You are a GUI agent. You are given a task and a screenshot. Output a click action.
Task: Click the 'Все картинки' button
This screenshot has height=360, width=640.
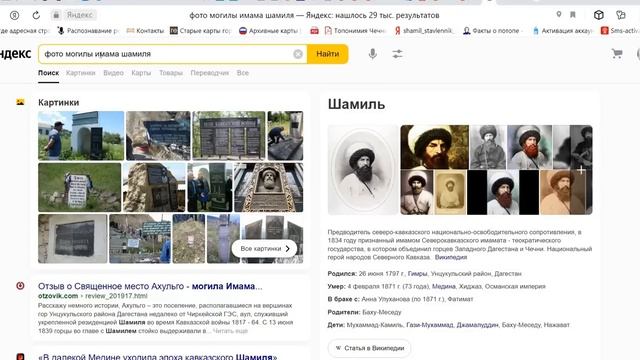pyautogui.click(x=264, y=248)
